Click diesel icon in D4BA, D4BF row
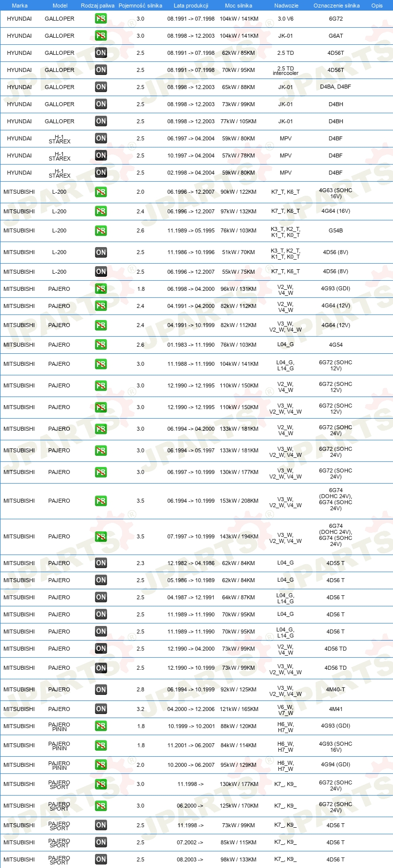The image size is (393, 868). point(101,87)
